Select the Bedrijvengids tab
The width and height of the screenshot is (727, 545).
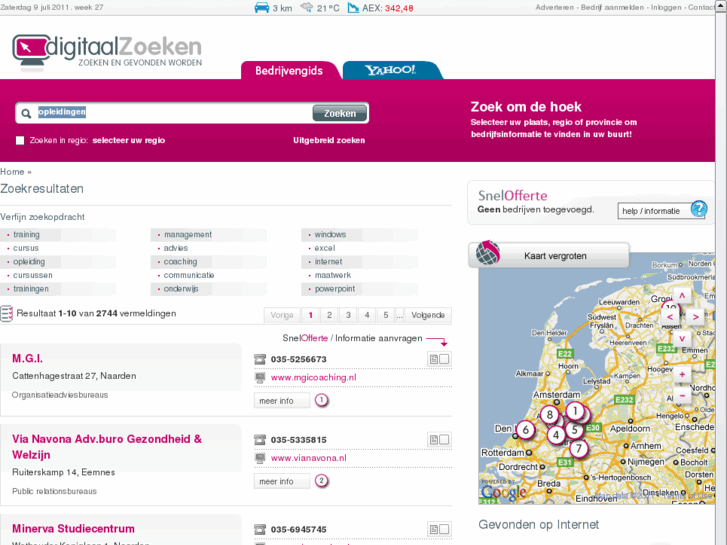click(x=289, y=71)
